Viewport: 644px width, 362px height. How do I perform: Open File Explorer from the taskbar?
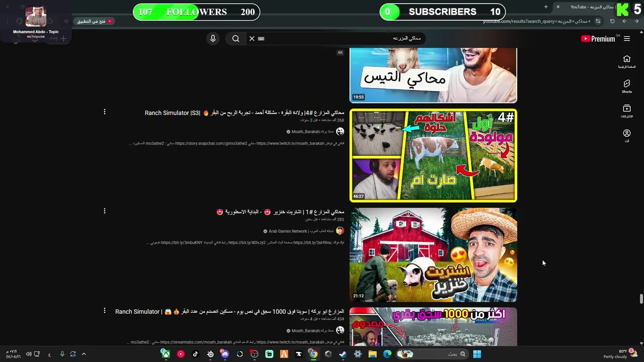(x=372, y=354)
